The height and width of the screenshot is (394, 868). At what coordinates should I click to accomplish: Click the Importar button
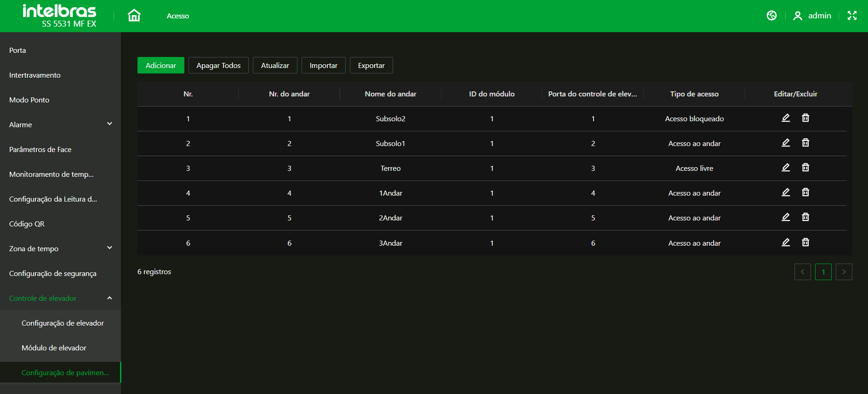tap(324, 65)
